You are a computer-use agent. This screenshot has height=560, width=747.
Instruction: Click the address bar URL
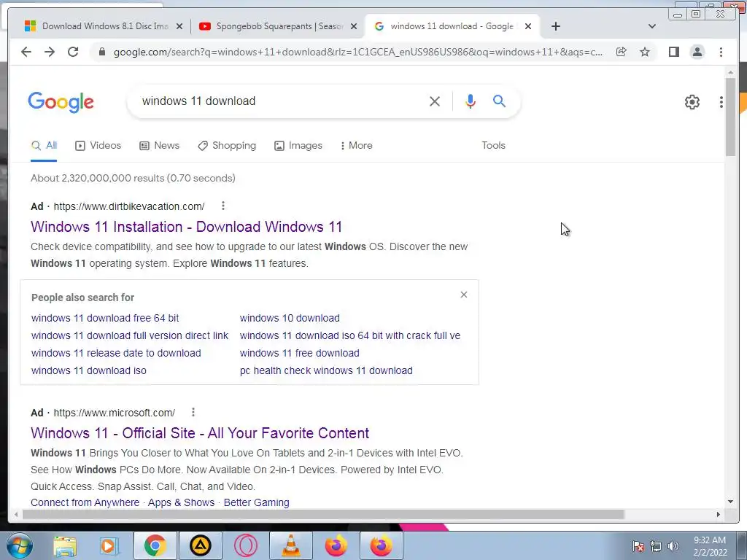tap(357, 52)
